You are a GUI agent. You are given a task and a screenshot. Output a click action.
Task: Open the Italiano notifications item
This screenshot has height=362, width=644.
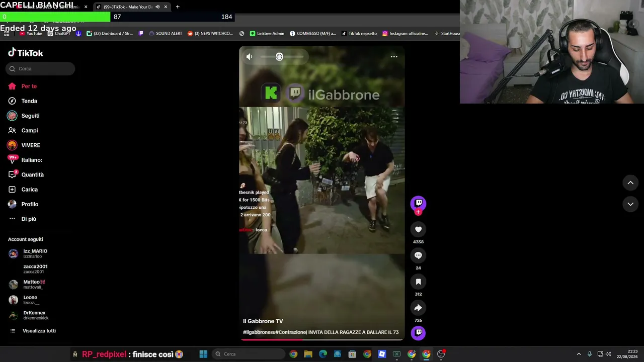click(25, 160)
